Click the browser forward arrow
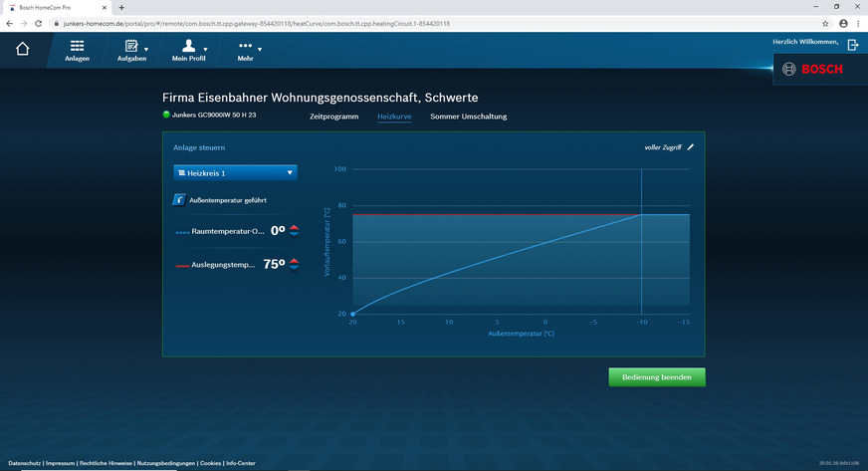Screen dimensions: 868x471 pyautogui.click(x=24, y=24)
